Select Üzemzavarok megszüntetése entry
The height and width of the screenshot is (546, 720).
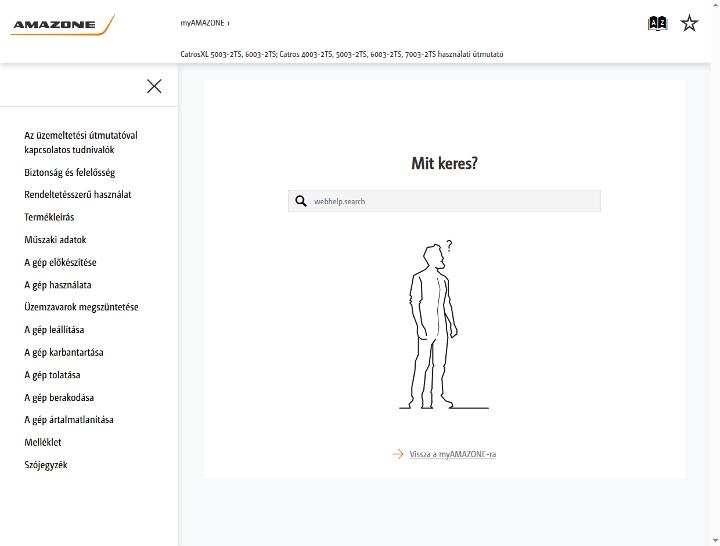coord(81,307)
